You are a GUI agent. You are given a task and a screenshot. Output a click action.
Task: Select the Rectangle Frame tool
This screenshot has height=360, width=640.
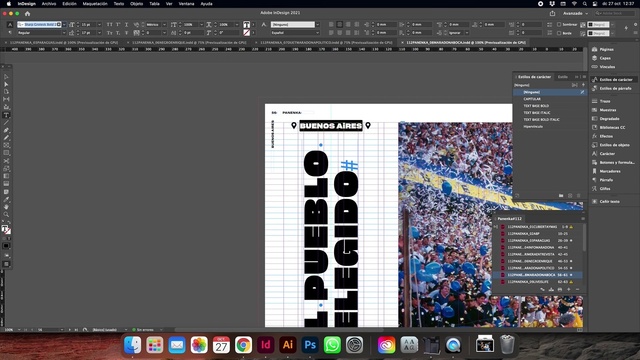6,145
